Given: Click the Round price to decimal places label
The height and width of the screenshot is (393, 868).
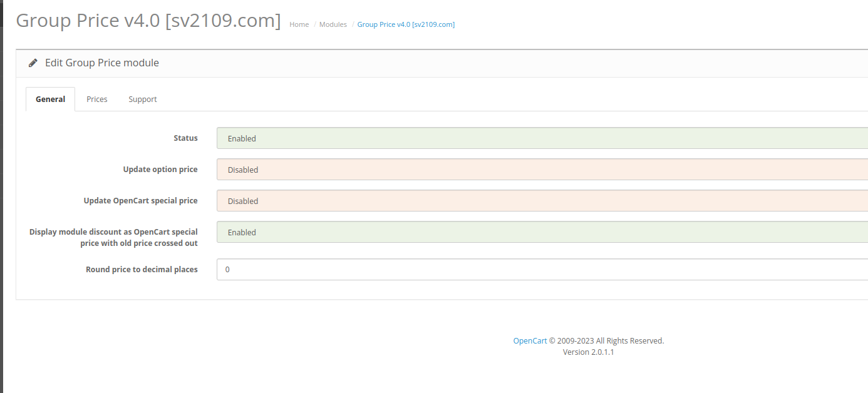Looking at the screenshot, I should tap(142, 270).
